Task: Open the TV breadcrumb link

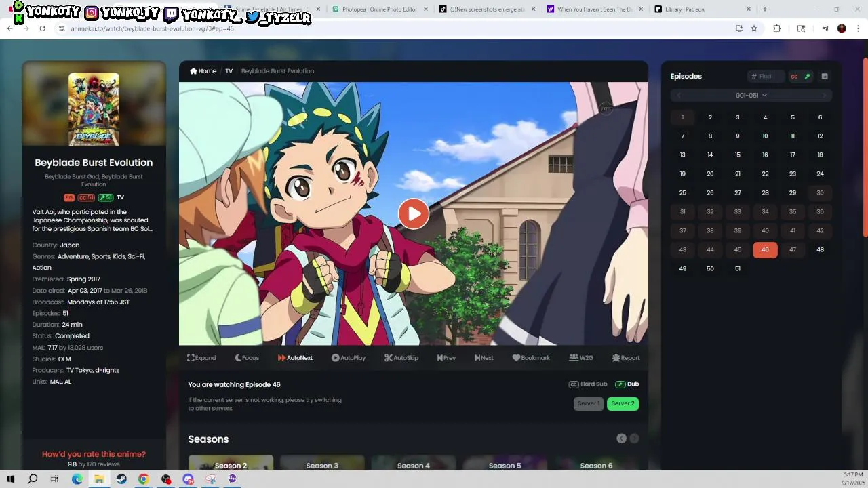Action: click(229, 71)
